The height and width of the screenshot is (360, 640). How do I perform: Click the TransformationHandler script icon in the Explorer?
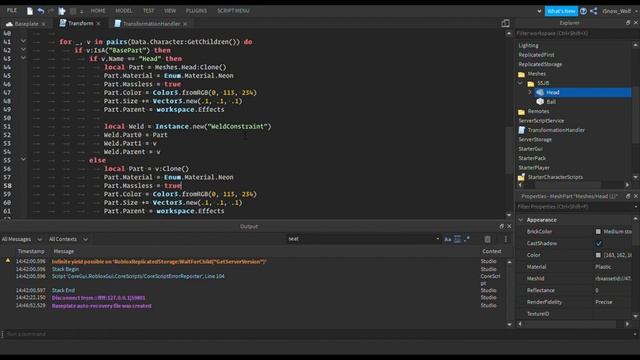point(522,130)
